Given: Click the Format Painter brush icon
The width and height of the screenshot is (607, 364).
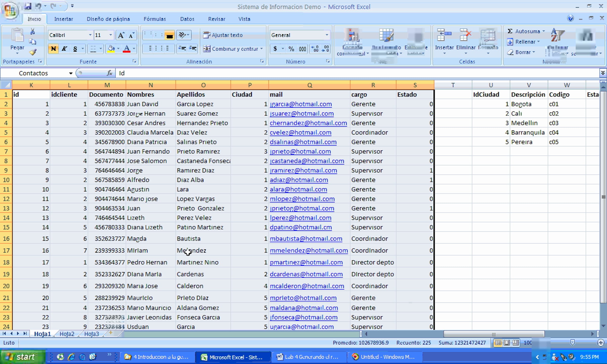Looking at the screenshot, I should pyautogui.click(x=33, y=52).
